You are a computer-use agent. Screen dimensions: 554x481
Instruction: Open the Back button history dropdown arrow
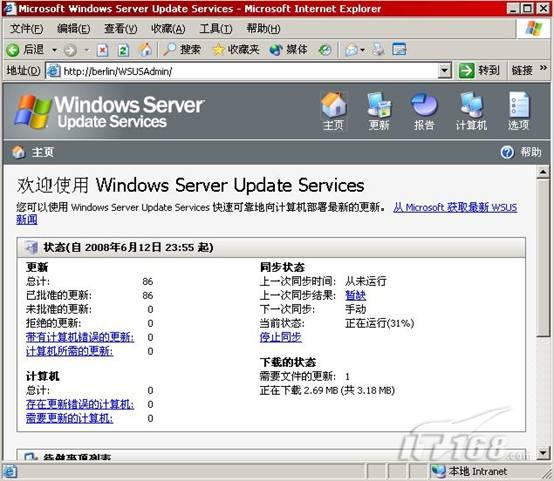[x=54, y=50]
